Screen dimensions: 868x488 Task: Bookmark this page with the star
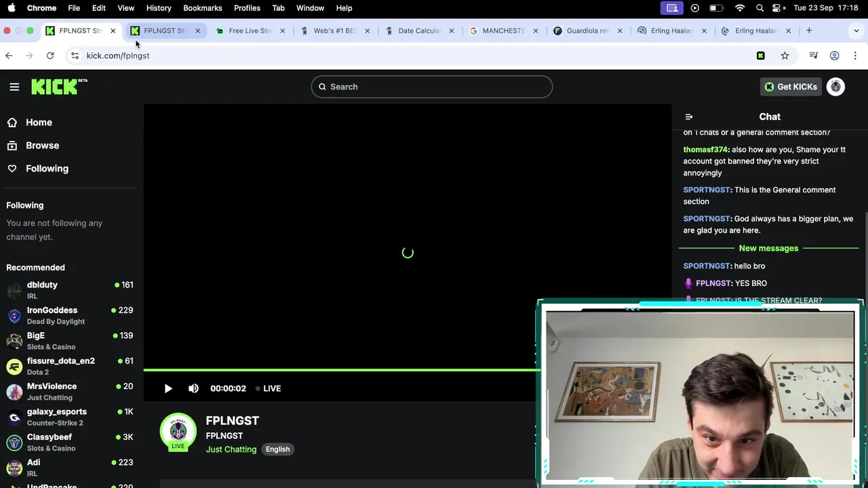pos(785,56)
